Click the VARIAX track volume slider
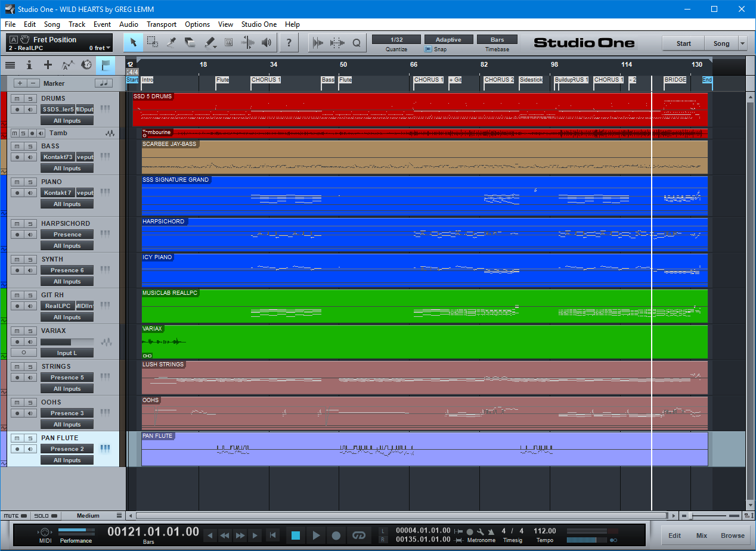The image size is (756, 551). pyautogui.click(x=67, y=342)
